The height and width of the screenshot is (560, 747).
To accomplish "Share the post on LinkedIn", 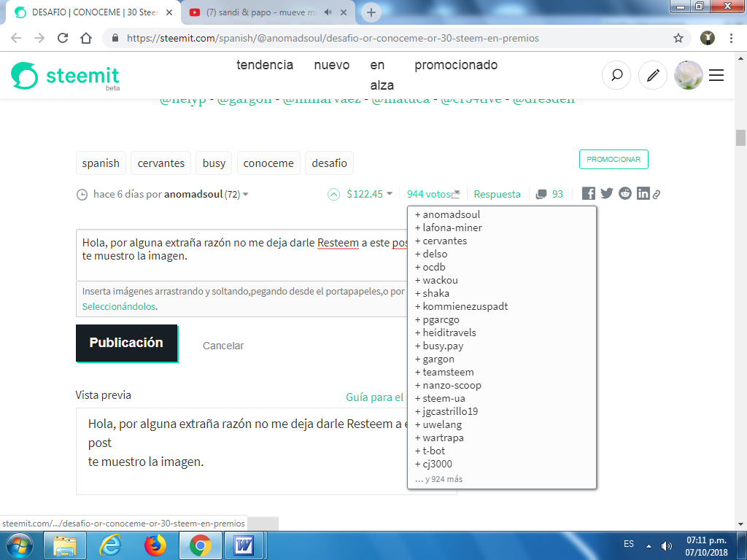I will point(643,193).
